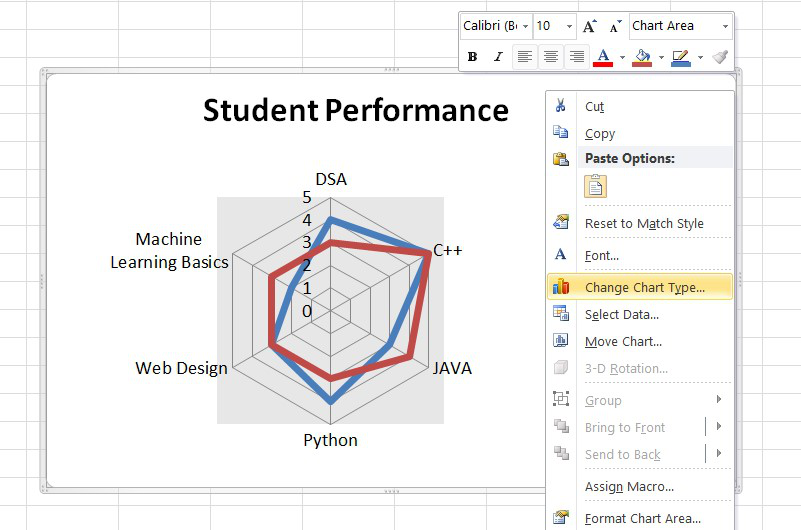
Task: Choose Change Chart Type from context menu
Action: pos(644,287)
